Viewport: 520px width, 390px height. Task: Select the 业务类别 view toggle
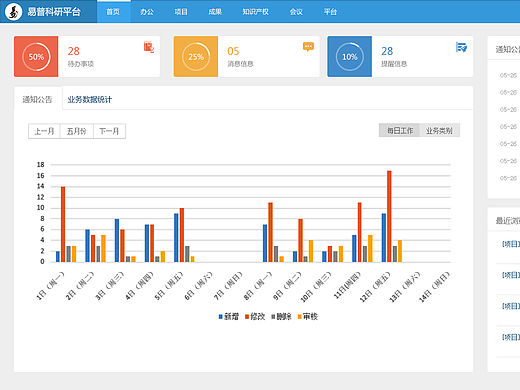point(439,130)
